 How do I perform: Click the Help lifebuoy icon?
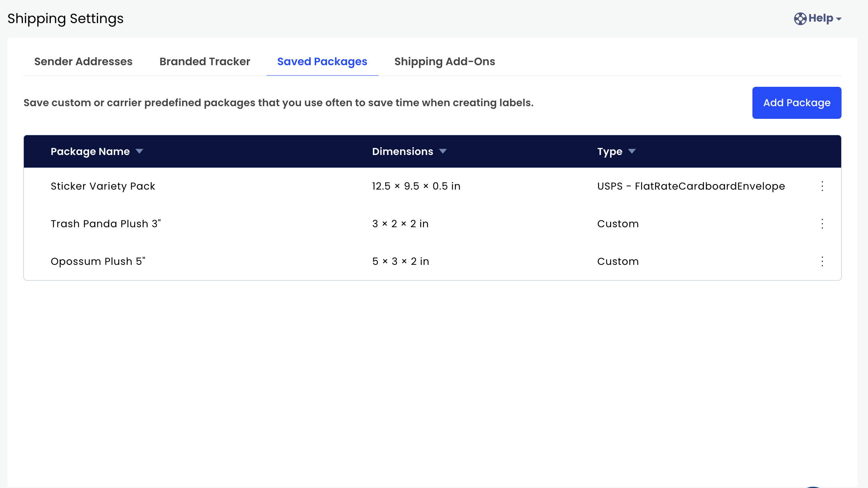(x=800, y=19)
